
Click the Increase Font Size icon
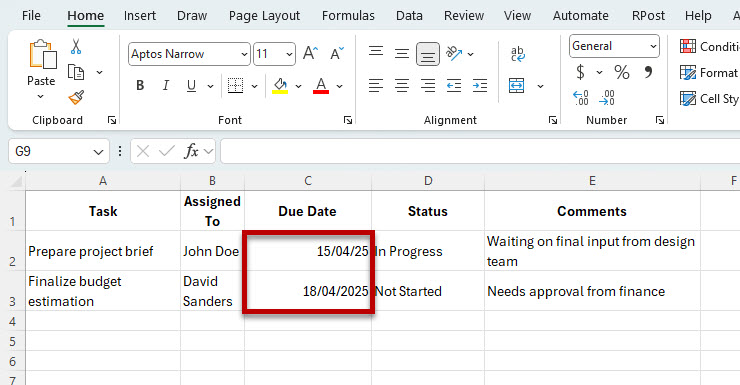pyautogui.click(x=310, y=53)
